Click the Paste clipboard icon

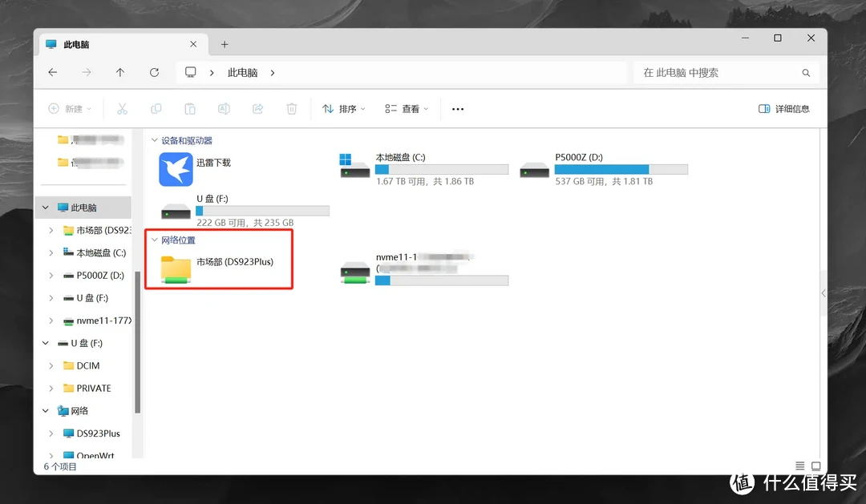[190, 109]
